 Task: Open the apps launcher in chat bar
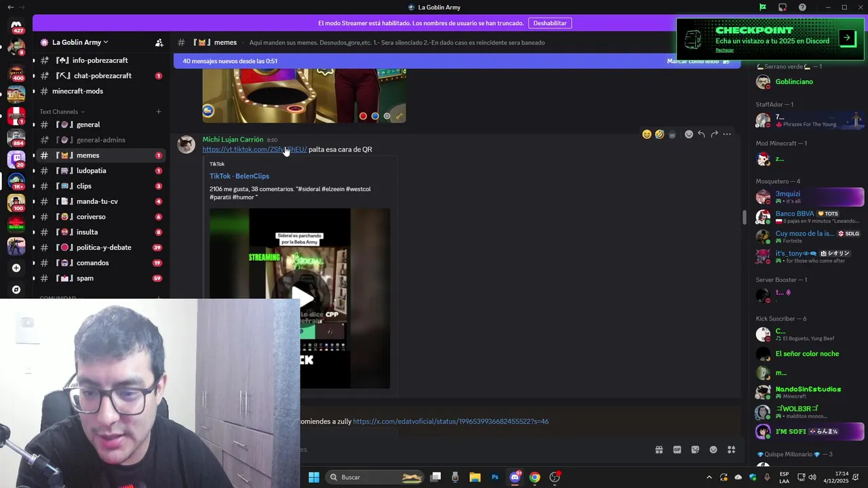[732, 449]
